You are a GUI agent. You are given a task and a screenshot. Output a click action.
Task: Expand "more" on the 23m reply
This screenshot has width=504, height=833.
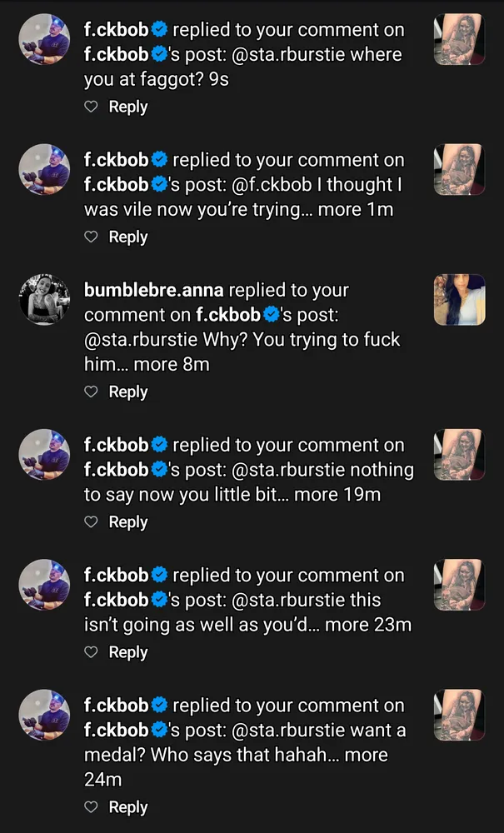click(x=347, y=625)
